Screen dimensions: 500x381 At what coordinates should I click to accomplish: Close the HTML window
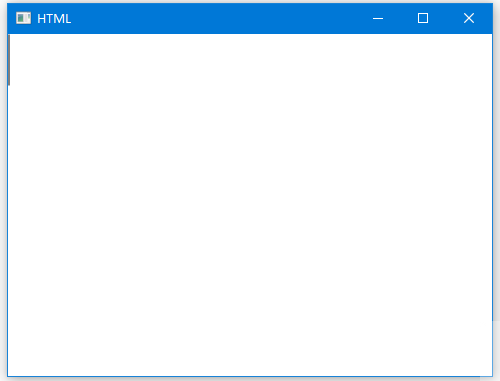[x=469, y=18]
